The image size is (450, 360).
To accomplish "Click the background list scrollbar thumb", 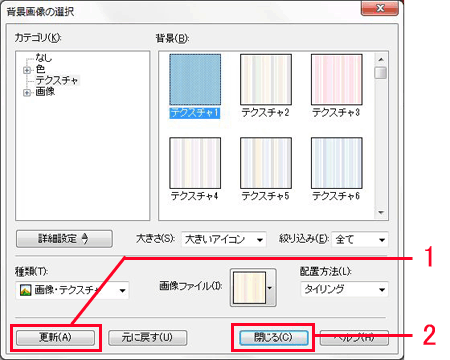I will 381,72.
